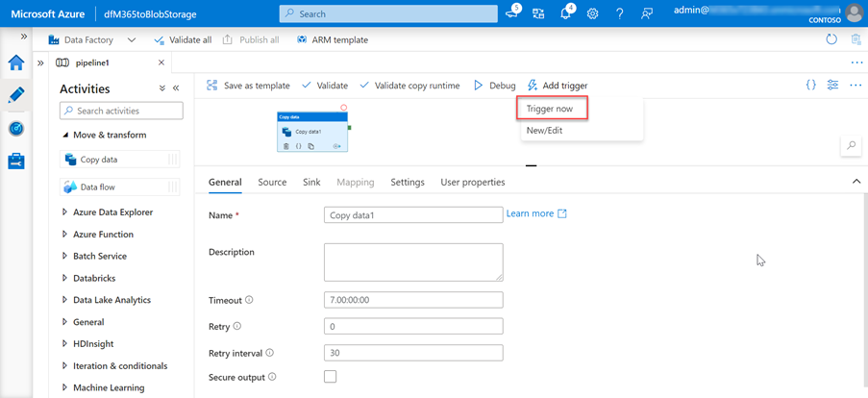Switch to the General tab
Image resolution: width=868 pixels, height=398 pixels.
tap(225, 182)
